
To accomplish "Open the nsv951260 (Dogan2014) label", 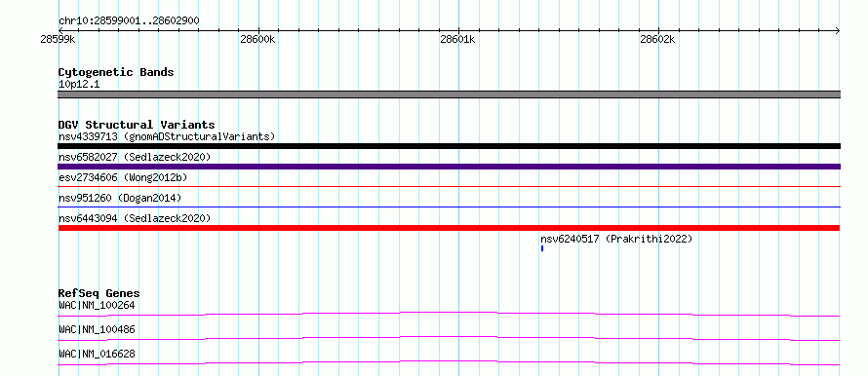I will [x=120, y=198].
